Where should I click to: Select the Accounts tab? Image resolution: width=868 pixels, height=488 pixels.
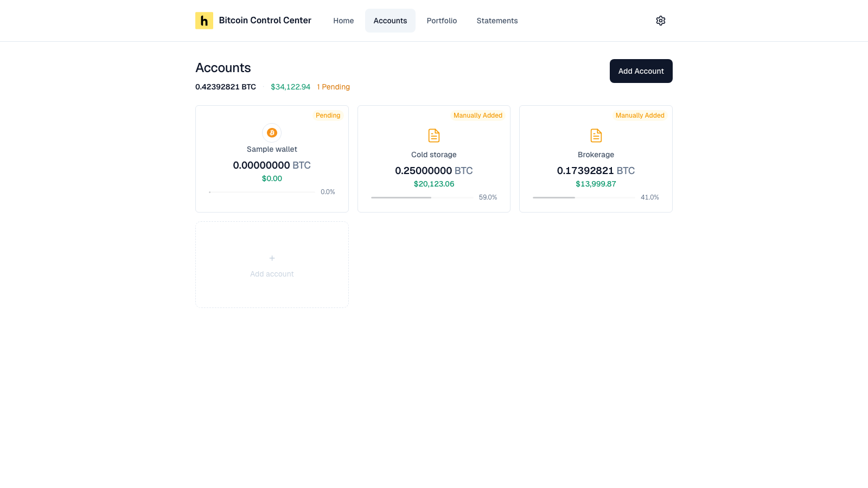click(x=390, y=21)
